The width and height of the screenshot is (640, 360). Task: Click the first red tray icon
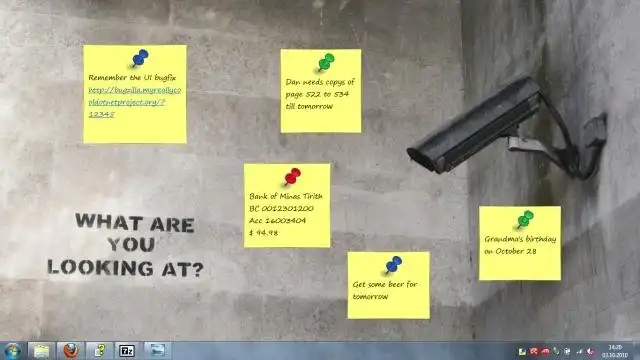click(533, 351)
